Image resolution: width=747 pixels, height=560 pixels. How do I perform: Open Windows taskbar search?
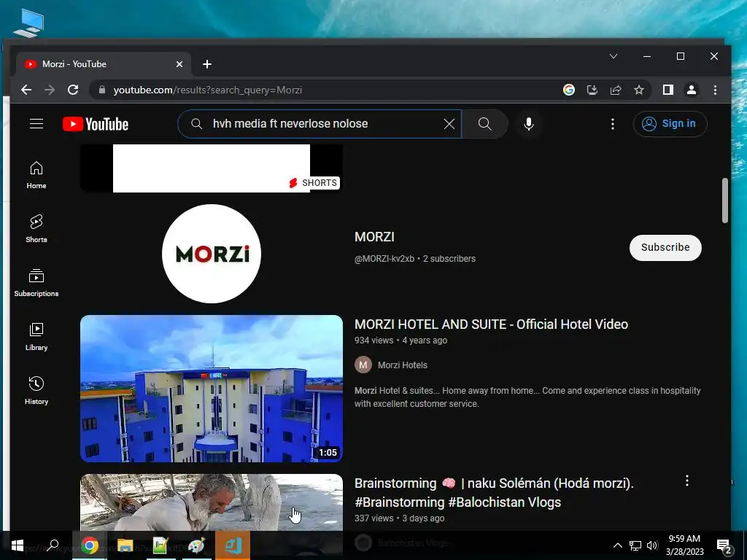pyautogui.click(x=53, y=545)
